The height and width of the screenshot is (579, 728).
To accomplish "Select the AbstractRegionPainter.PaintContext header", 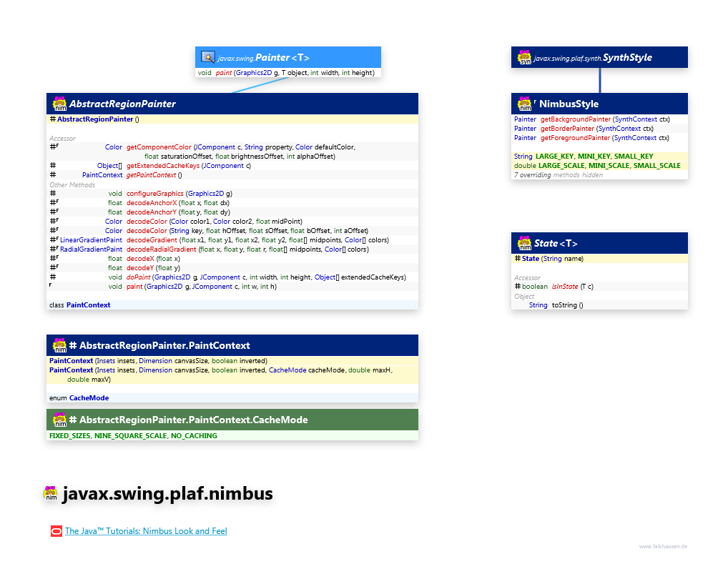I will tap(232, 345).
